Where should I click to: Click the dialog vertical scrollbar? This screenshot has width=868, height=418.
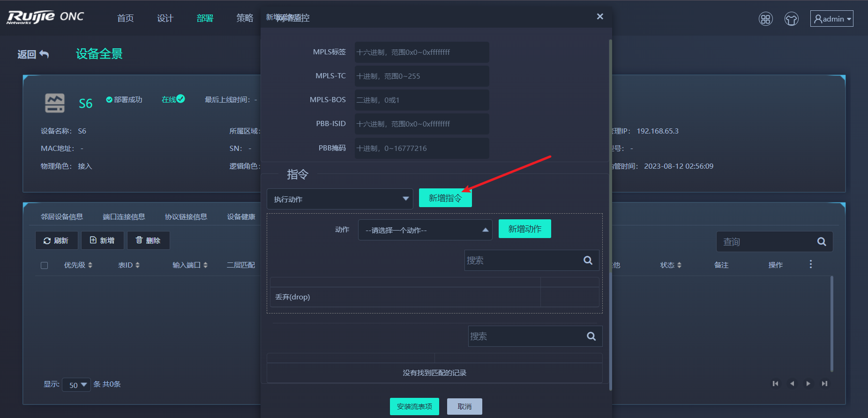click(x=610, y=215)
